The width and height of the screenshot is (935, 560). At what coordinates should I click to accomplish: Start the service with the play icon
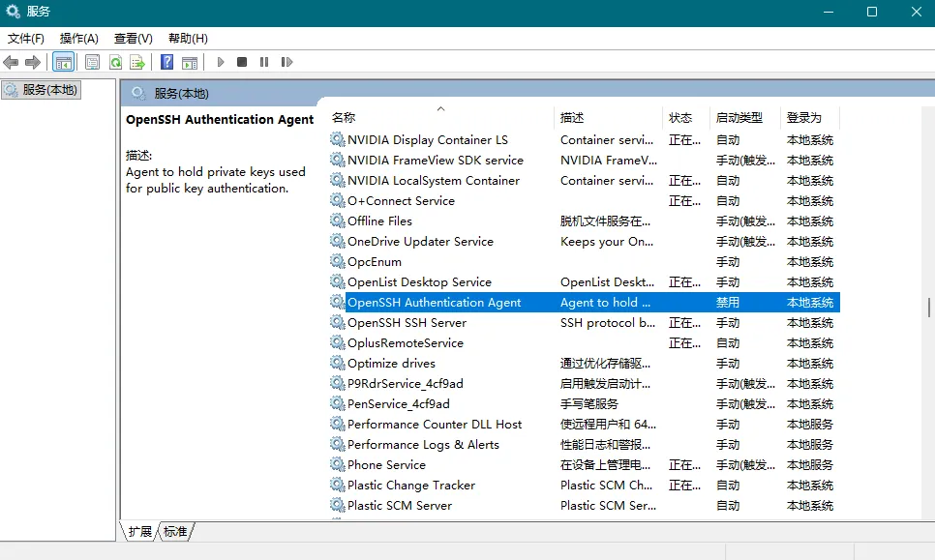(x=221, y=63)
